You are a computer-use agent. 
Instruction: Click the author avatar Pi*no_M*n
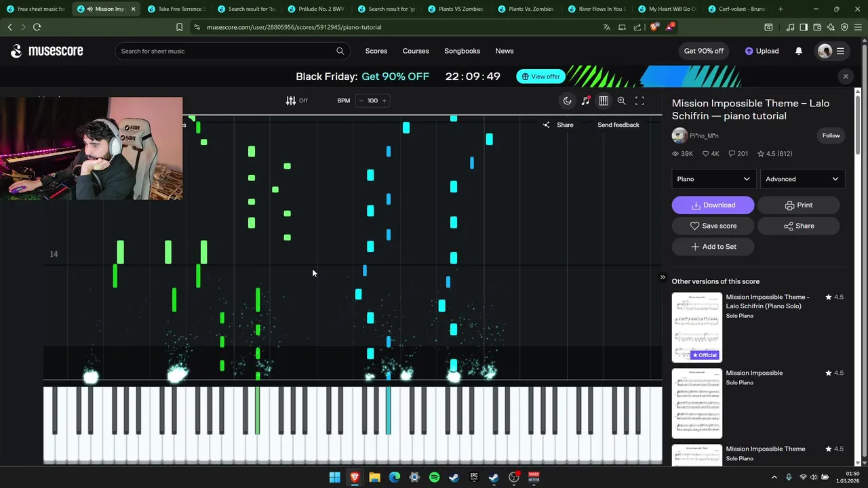[x=679, y=136]
